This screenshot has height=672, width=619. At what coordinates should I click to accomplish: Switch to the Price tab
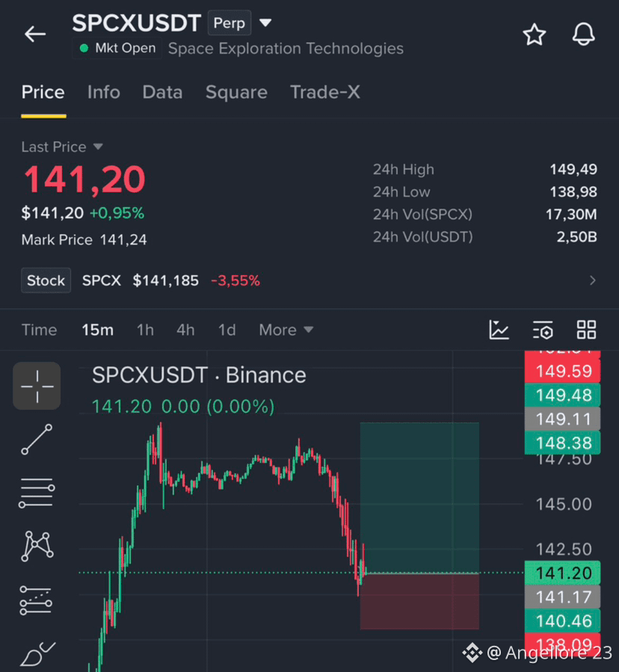click(43, 92)
